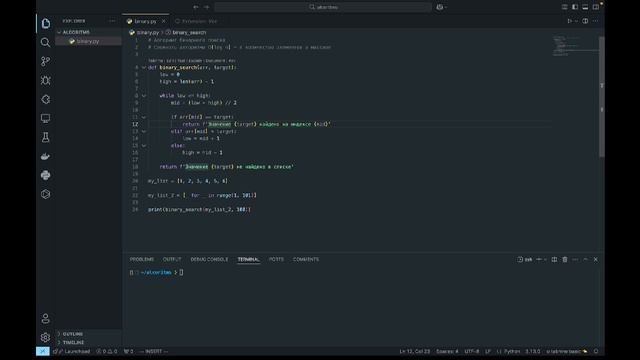This screenshot has width=640, height=360.
Task: Close the binary.py tab
Action: (x=164, y=21)
